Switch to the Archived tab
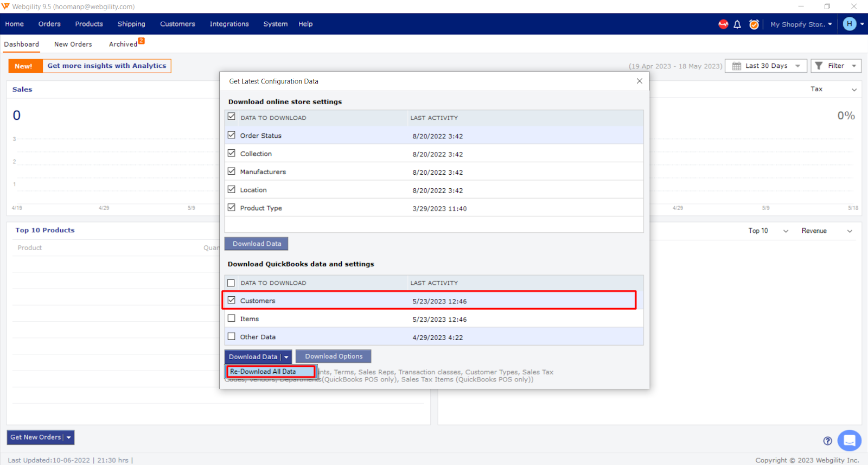The width and height of the screenshot is (868, 465). pyautogui.click(x=123, y=44)
